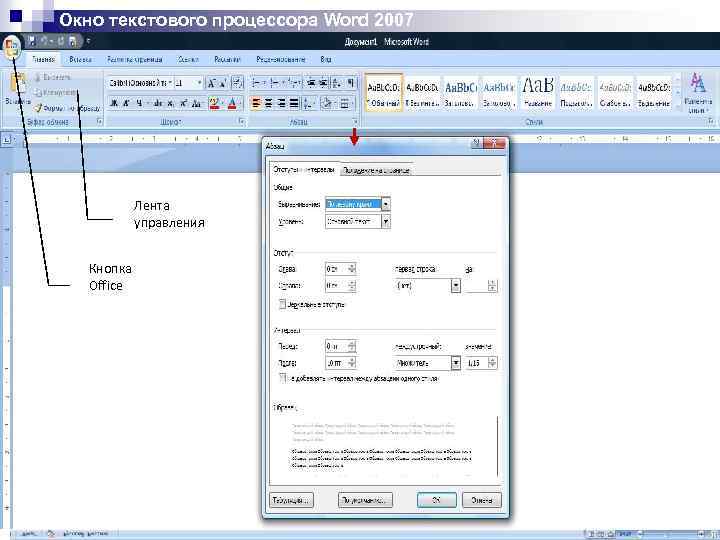Select Название style thumbnail

538,93
